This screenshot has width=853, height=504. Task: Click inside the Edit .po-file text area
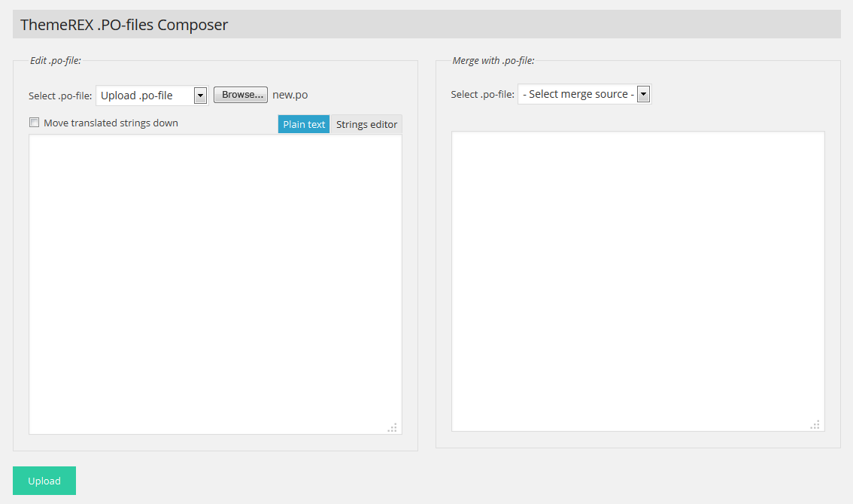tap(215, 282)
